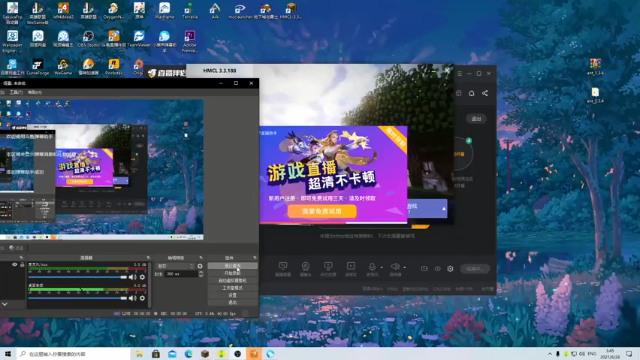Click Start Recording in OBS controls
Image resolution: width=640 pixels, height=360 pixels.
(x=232, y=273)
